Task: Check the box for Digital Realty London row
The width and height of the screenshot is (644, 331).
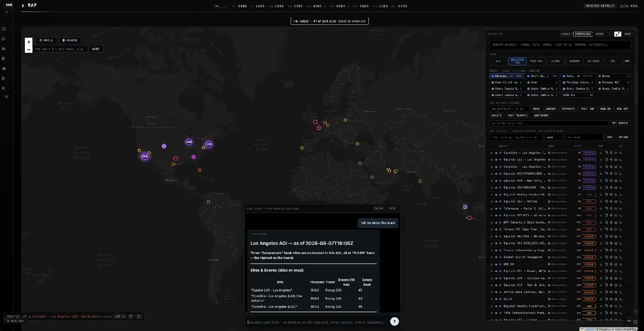Action: click(491, 194)
